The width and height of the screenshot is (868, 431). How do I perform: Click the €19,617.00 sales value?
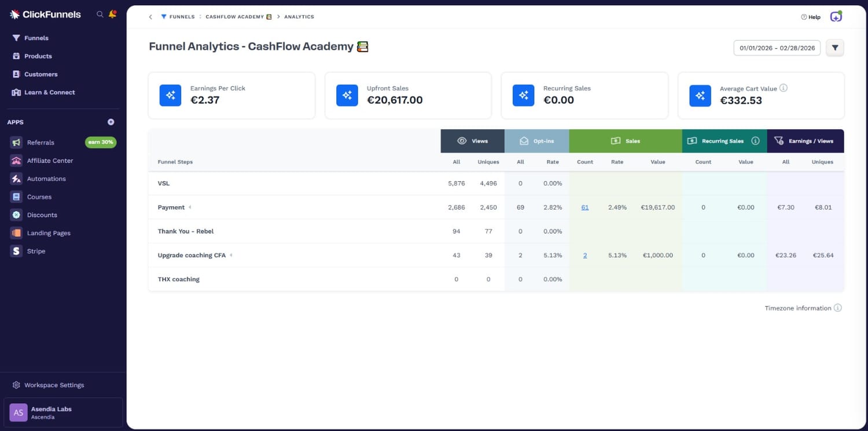point(658,207)
